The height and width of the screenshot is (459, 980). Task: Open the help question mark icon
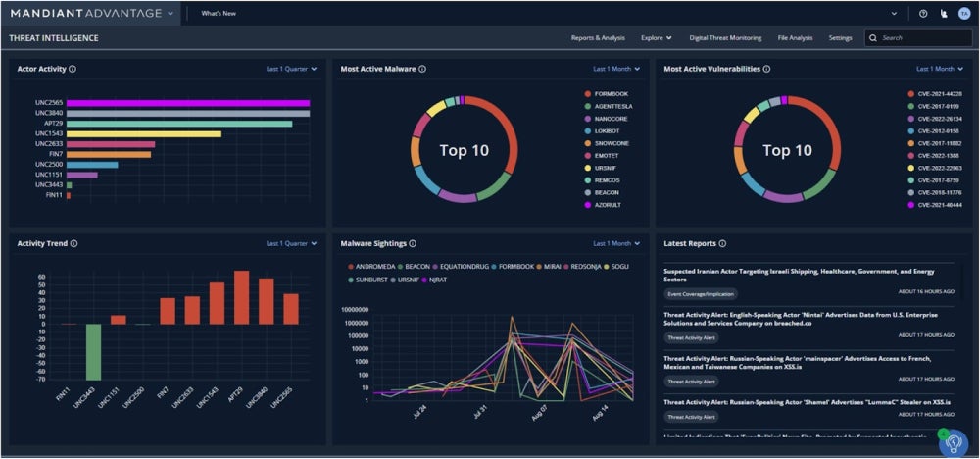[923, 14]
